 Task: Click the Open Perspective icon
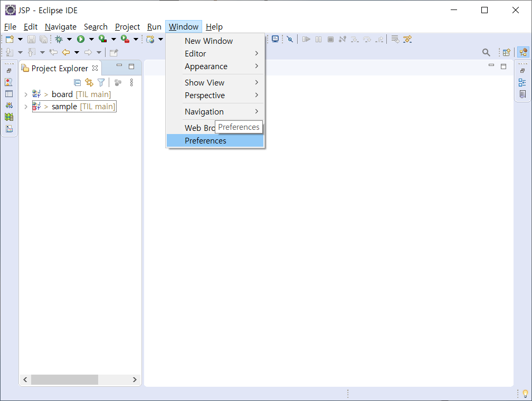point(506,52)
